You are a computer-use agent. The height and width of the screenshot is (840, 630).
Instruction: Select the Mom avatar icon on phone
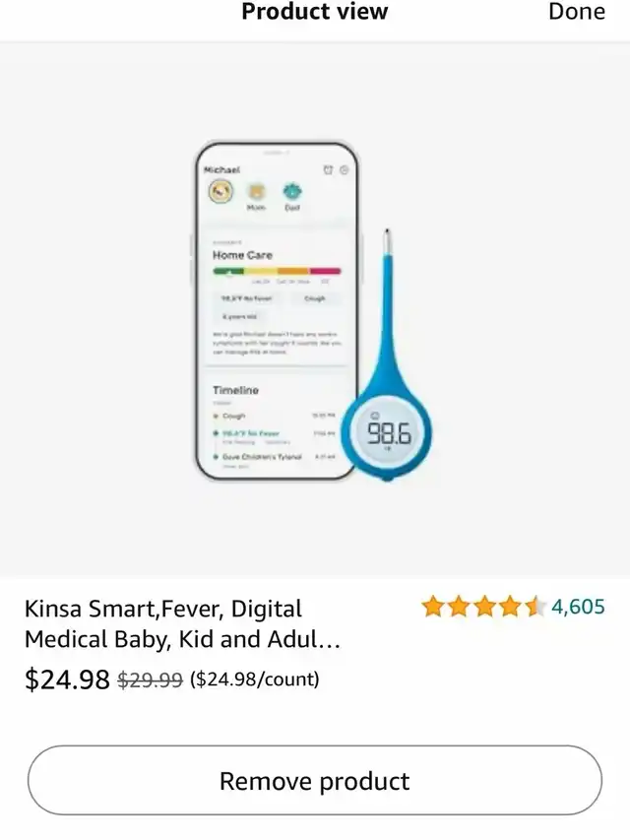pyautogui.click(x=256, y=191)
